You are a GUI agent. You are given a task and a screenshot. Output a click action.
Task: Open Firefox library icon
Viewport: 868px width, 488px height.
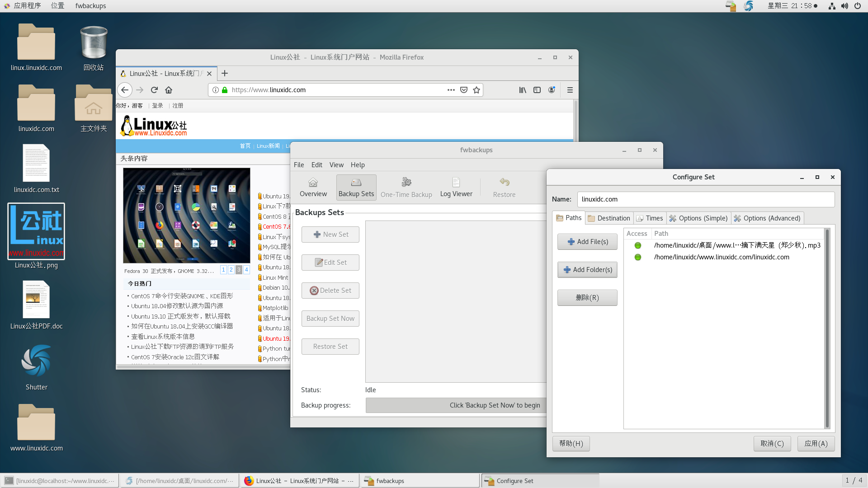point(523,90)
